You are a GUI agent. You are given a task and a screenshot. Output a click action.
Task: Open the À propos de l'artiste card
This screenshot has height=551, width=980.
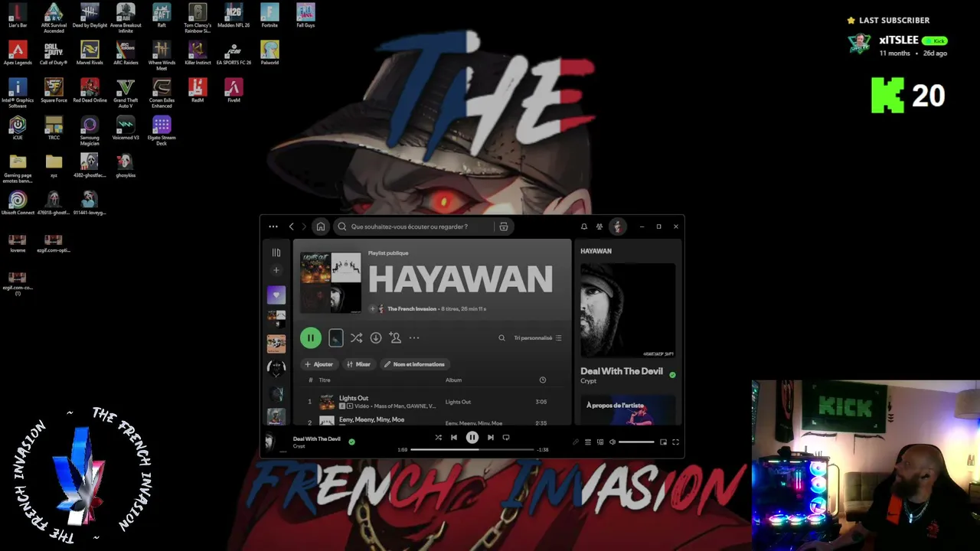[x=628, y=409]
